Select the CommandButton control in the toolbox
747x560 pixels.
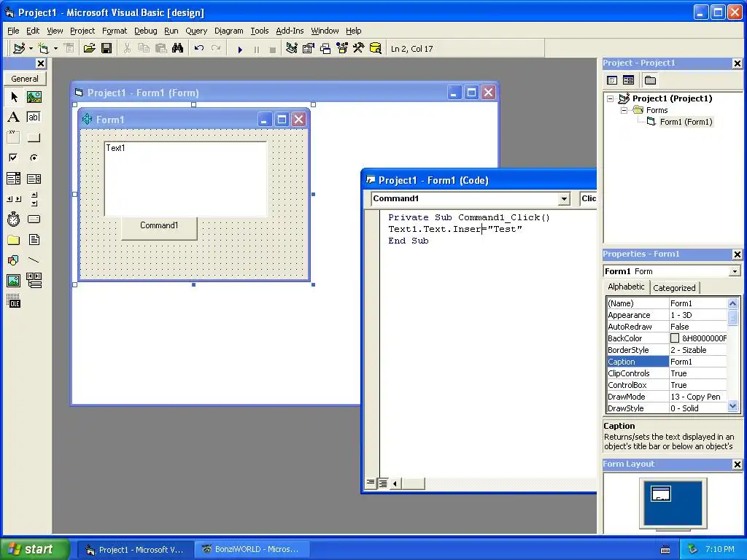34,138
